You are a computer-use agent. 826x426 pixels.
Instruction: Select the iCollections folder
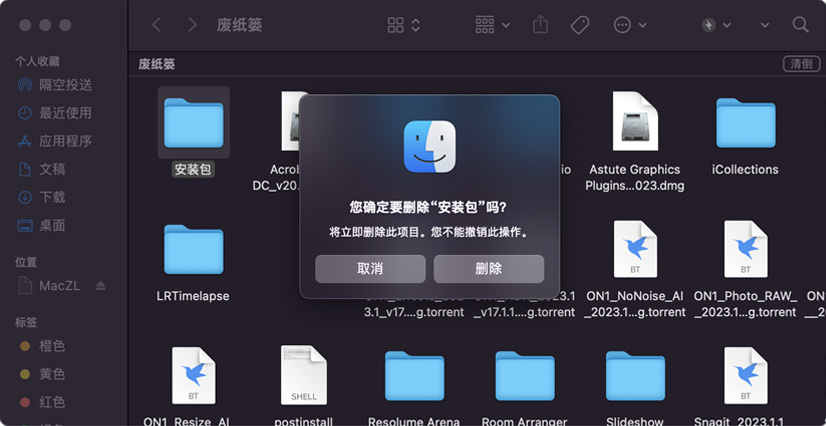point(745,123)
